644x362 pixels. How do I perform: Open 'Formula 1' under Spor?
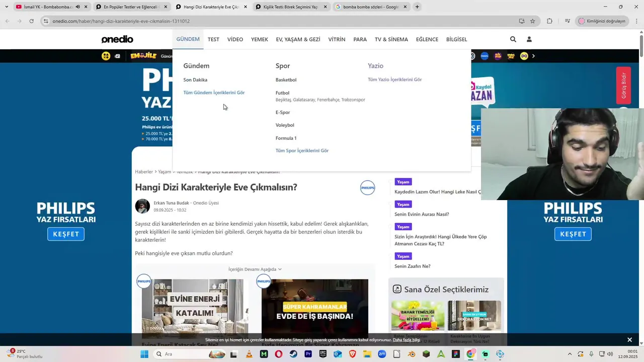point(286,138)
